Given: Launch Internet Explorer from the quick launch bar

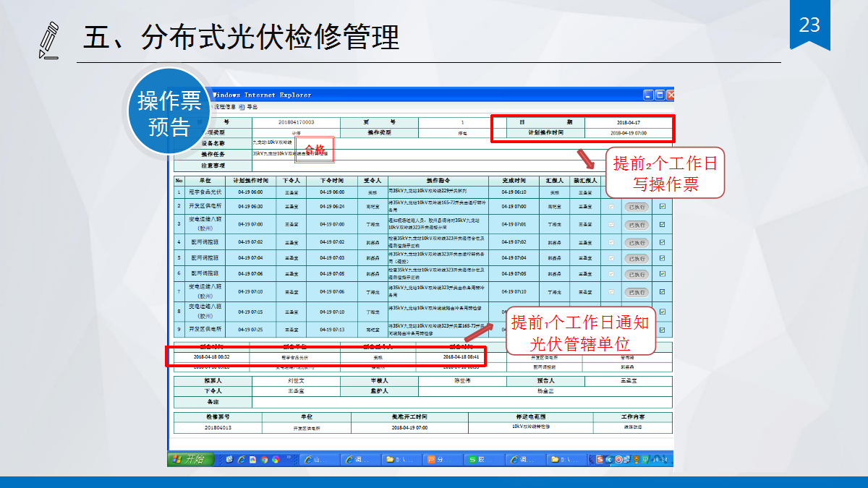Looking at the screenshot, I should (241, 460).
